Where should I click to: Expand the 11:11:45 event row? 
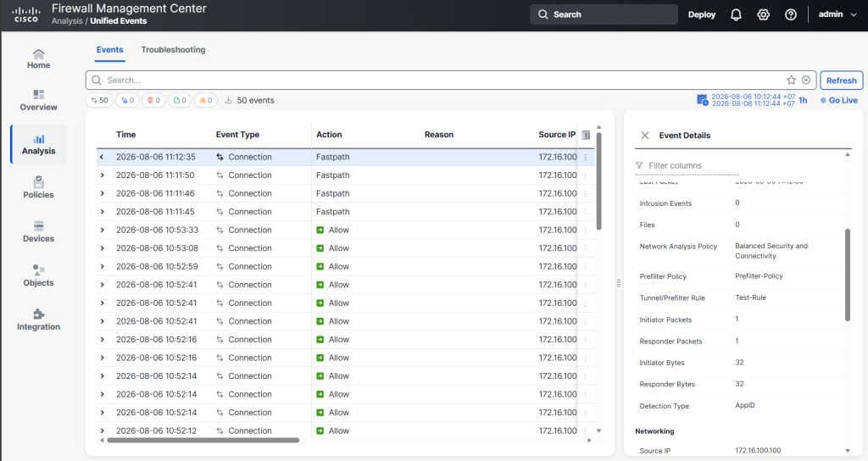click(x=102, y=212)
